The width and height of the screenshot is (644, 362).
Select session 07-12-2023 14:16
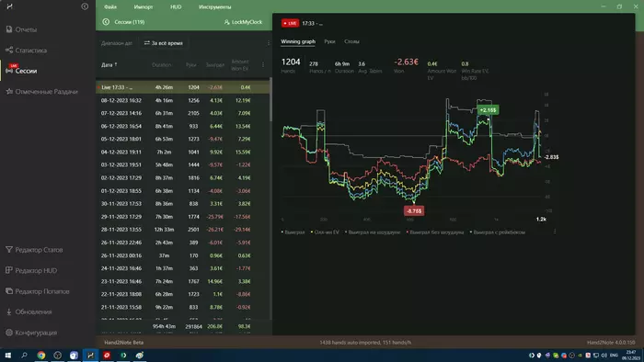(183, 113)
